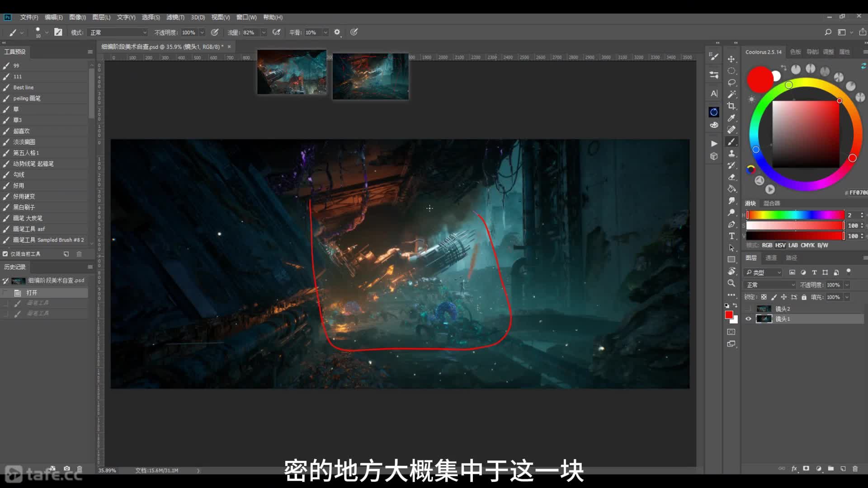This screenshot has width=868, height=488.
Task: Select the Smudge tool
Action: [x=731, y=201]
